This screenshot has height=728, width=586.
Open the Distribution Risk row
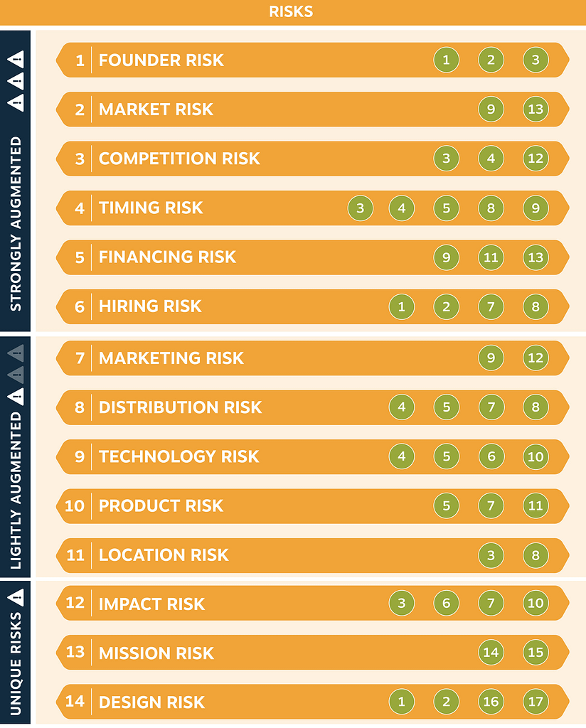pyautogui.click(x=312, y=407)
